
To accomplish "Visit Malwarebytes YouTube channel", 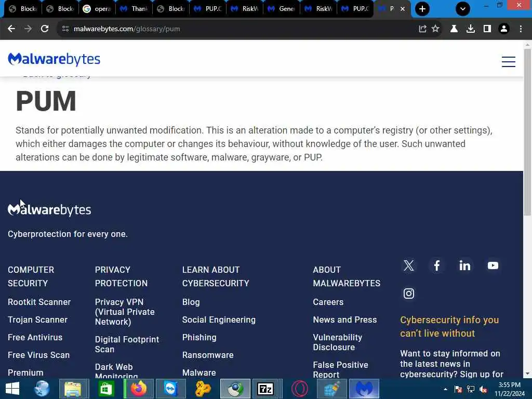I will coord(493,265).
